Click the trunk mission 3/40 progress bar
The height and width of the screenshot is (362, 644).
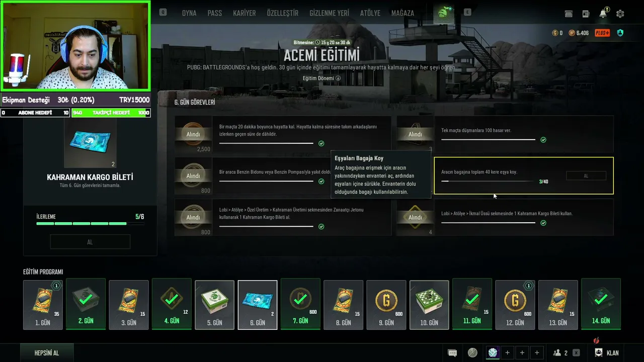(488, 182)
